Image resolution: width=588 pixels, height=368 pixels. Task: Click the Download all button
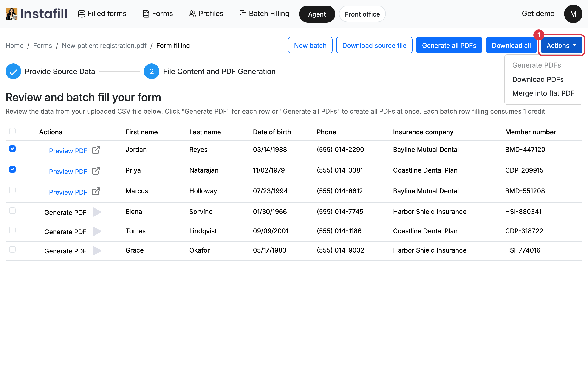[x=511, y=45]
